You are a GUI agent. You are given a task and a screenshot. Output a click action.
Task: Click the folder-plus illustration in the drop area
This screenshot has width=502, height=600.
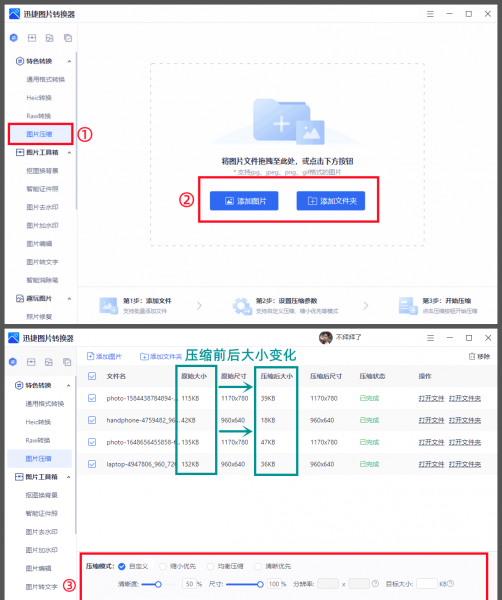pos(288,121)
